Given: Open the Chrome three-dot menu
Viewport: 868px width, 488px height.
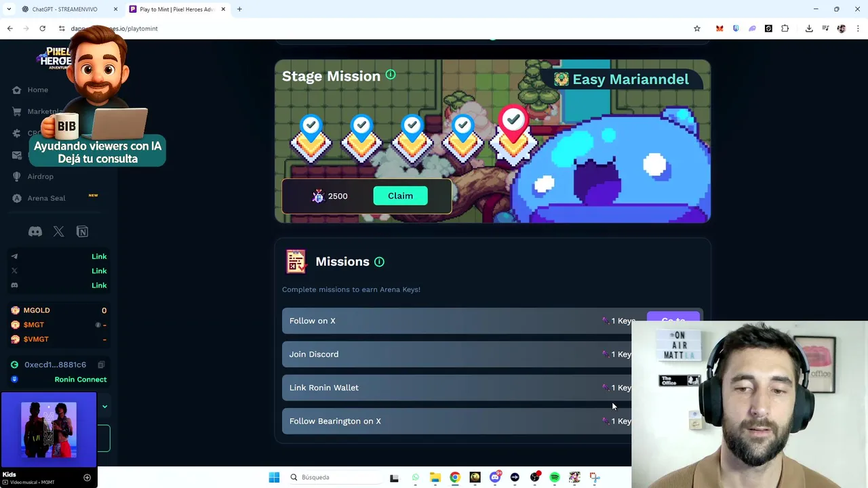Looking at the screenshot, I should coord(858,28).
